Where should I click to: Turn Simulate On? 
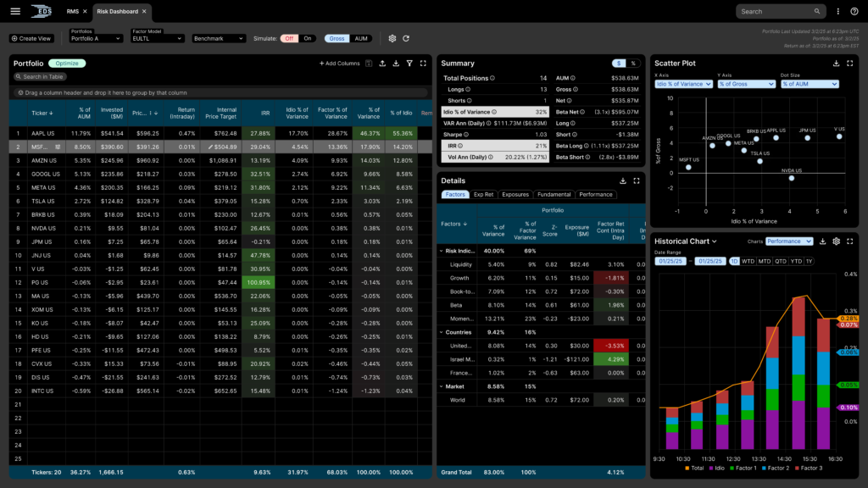307,38
